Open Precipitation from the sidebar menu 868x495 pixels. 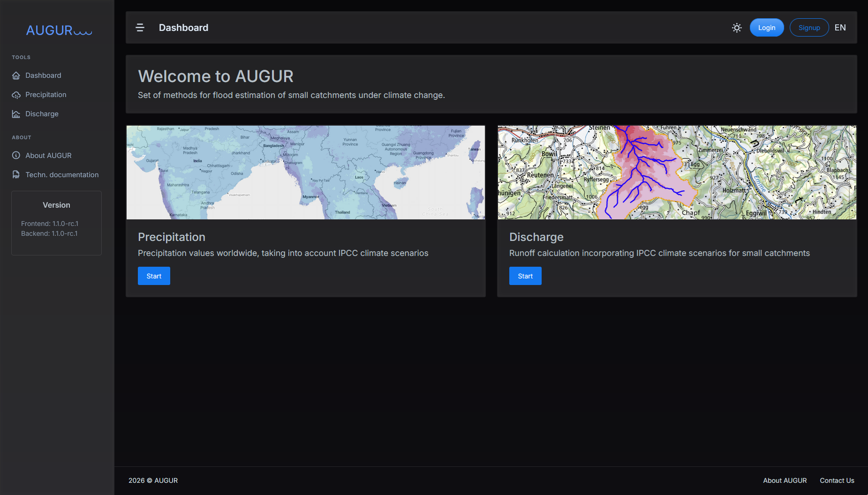click(46, 95)
